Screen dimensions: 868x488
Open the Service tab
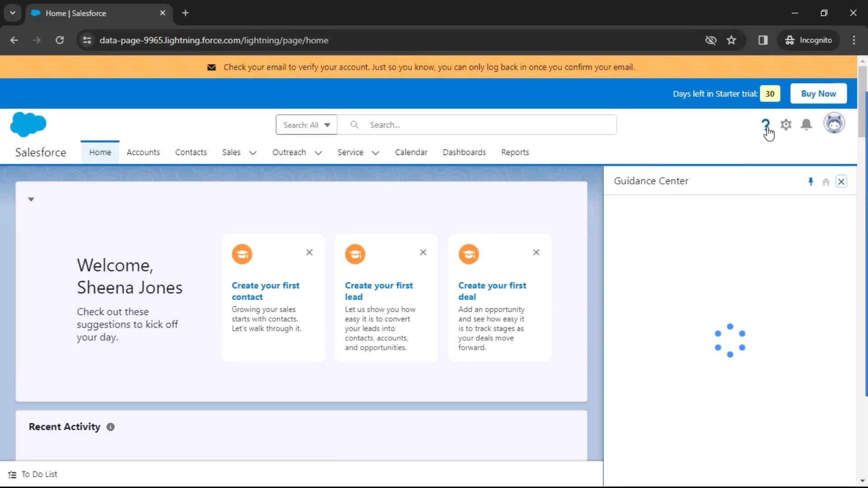tap(350, 152)
